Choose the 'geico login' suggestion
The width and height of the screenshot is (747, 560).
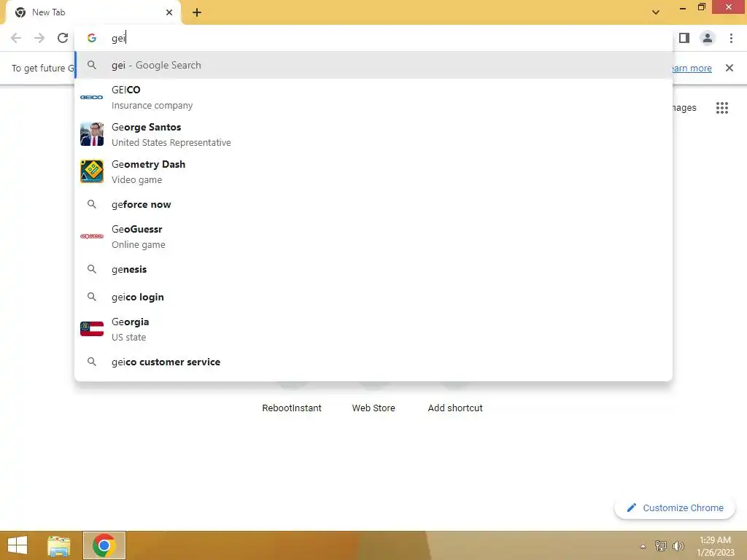pyautogui.click(x=373, y=297)
